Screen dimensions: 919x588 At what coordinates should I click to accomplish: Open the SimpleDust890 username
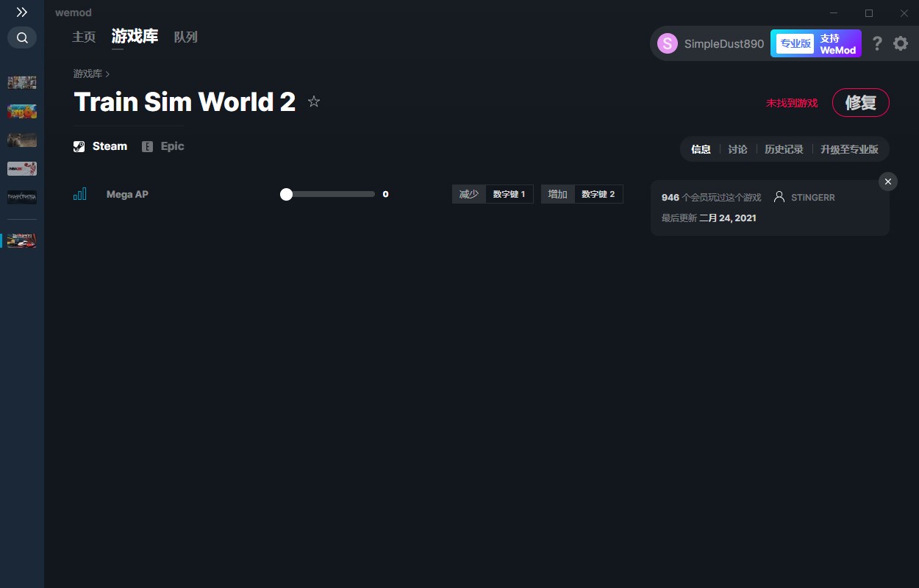click(x=724, y=43)
